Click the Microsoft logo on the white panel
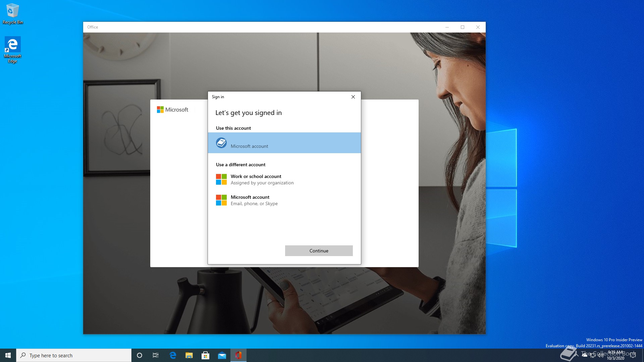The width and height of the screenshot is (644, 362). click(172, 110)
